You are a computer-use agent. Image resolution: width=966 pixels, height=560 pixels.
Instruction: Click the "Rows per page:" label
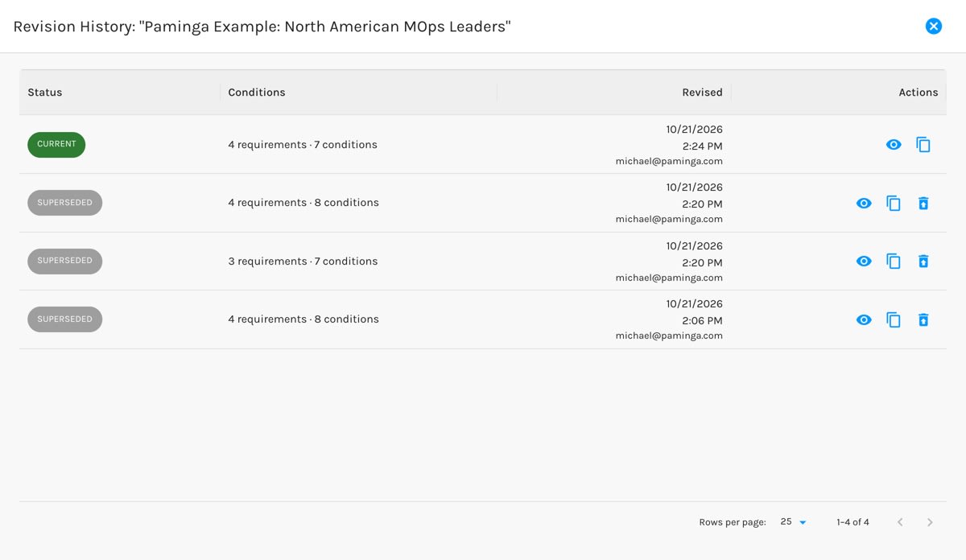point(733,522)
